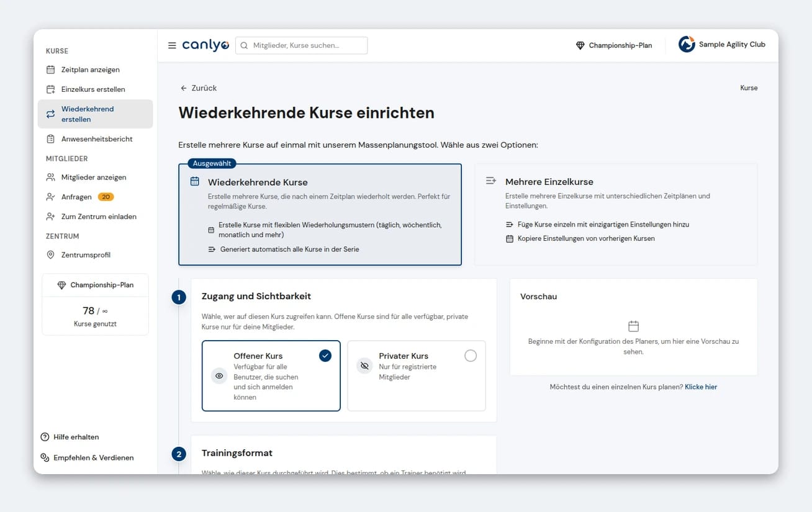The width and height of the screenshot is (812, 512).
Task: Click add-person icon beside Zum Zentrum einladen
Action: click(51, 217)
